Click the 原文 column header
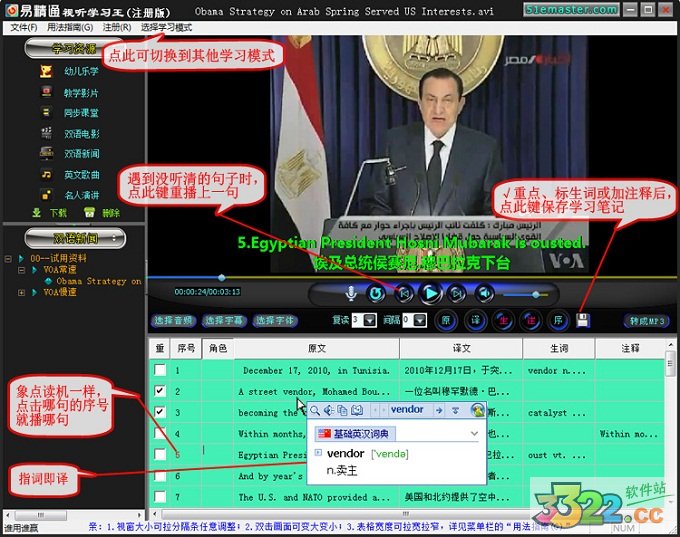The height and width of the screenshot is (537, 680). pos(317,348)
